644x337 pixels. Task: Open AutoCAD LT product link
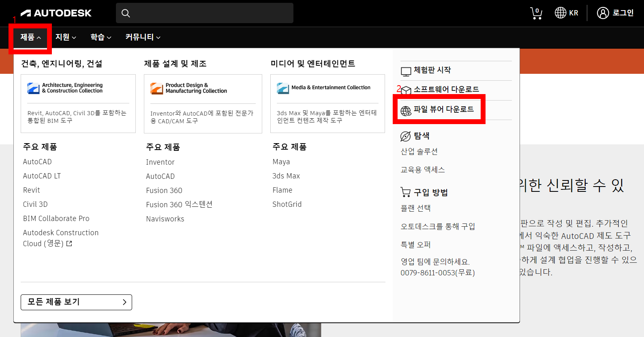coord(42,176)
